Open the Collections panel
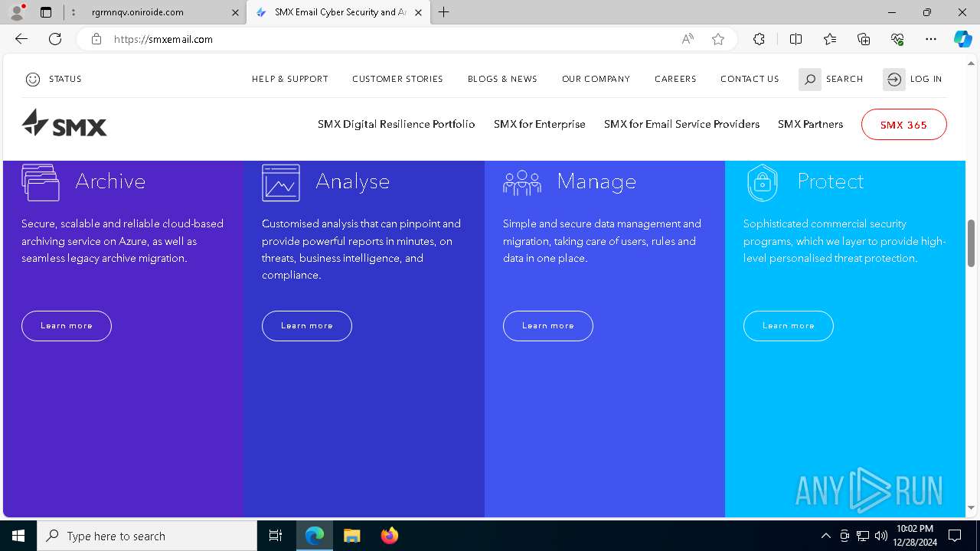This screenshot has height=551, width=980. tap(864, 39)
